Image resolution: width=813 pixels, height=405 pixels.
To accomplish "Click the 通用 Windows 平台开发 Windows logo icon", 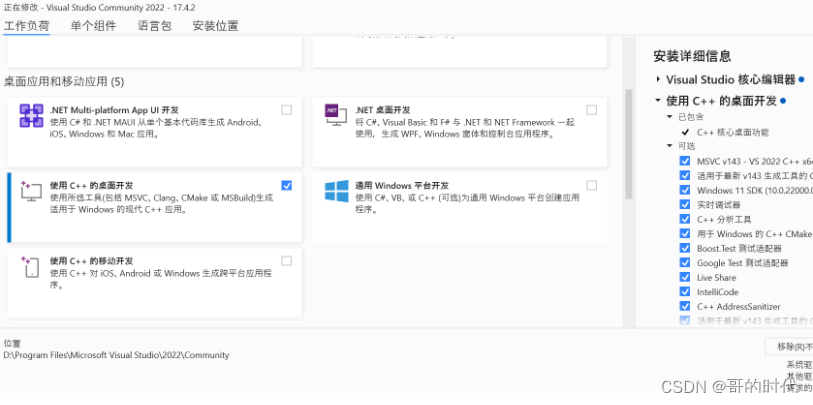I will pos(337,191).
